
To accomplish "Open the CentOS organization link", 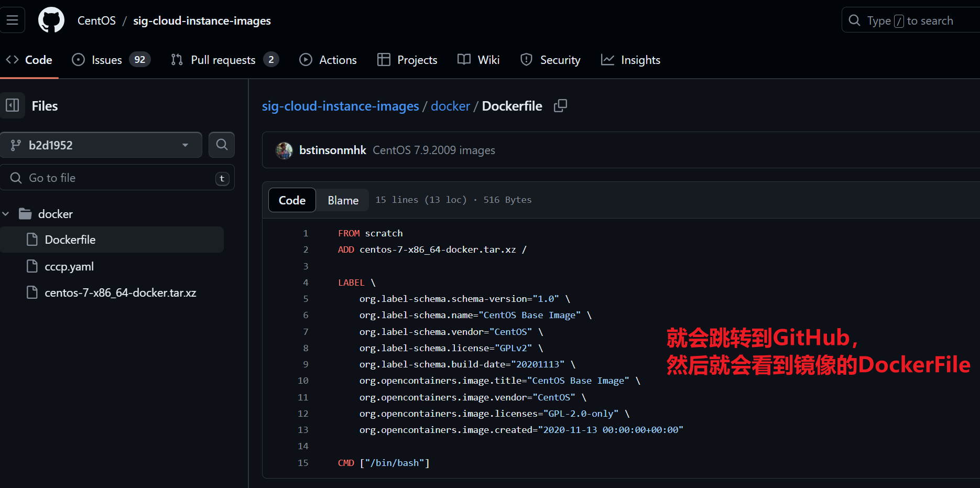I will [96, 20].
